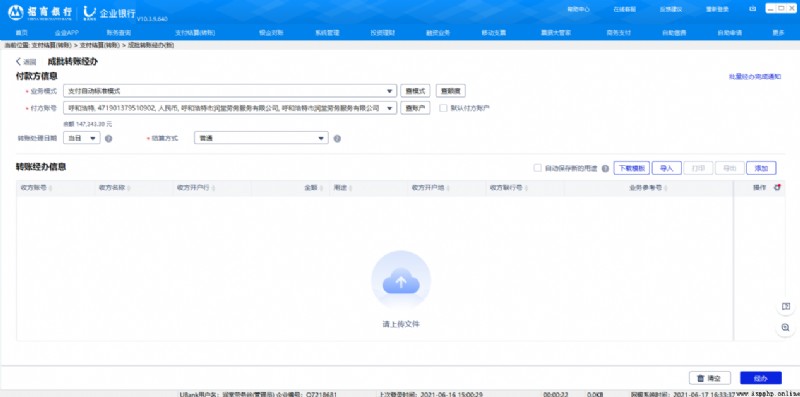Screen dimensions: 800x397
Task: Open help icon next to 结算方式 dropdown
Action: (x=337, y=138)
